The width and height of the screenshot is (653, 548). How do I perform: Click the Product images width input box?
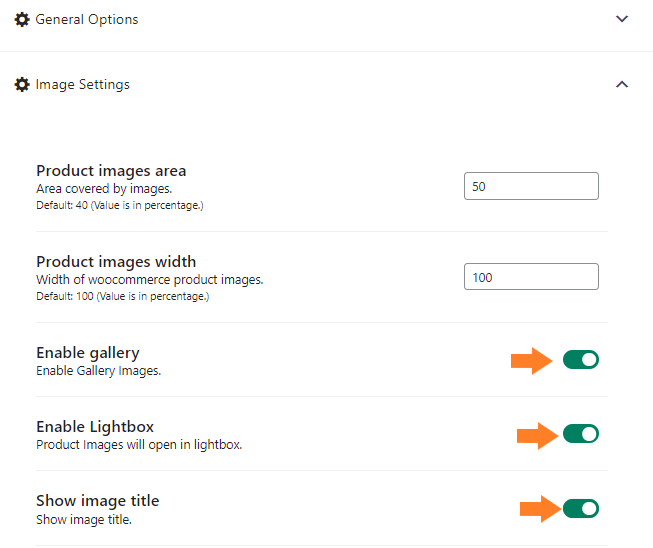531,276
